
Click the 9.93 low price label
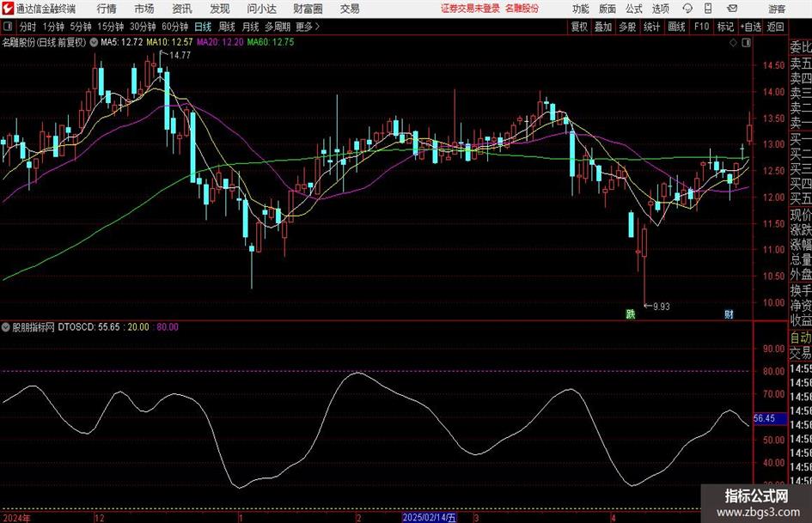click(662, 307)
